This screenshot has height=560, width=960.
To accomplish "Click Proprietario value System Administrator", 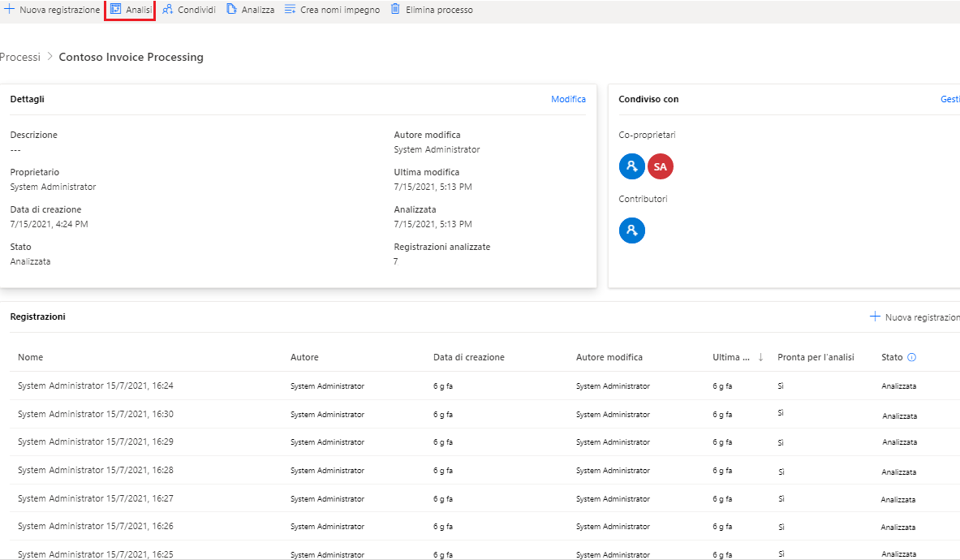I will coord(54,187).
